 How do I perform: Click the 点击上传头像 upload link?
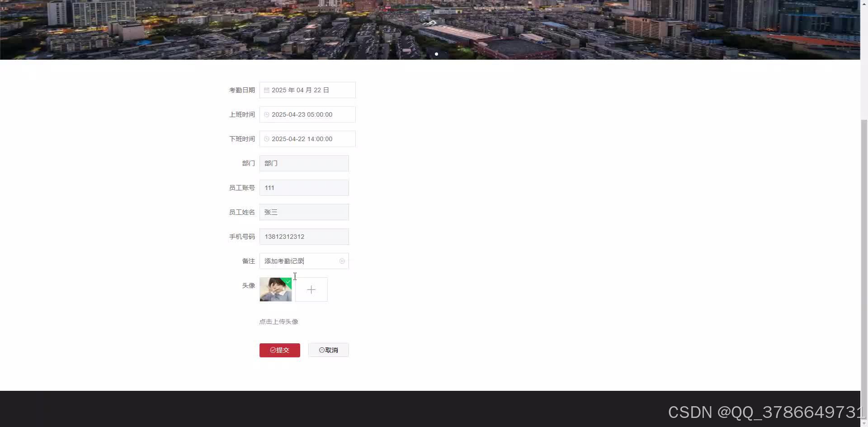click(x=279, y=322)
